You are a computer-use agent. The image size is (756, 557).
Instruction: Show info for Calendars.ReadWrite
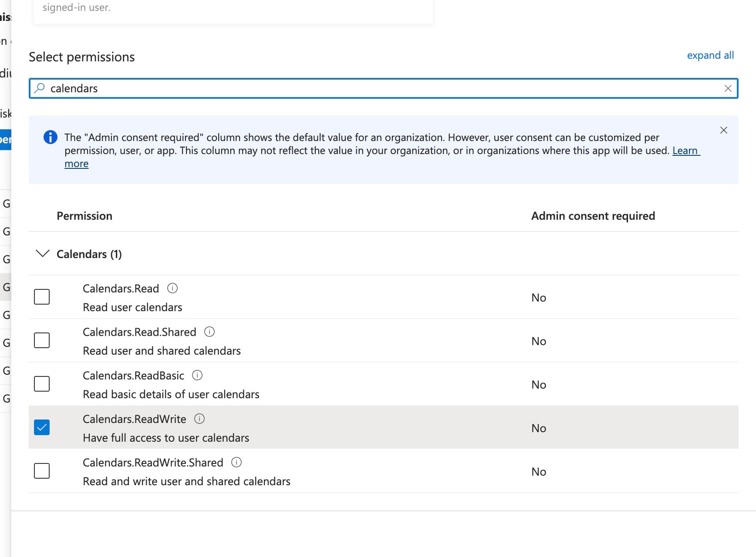(x=199, y=419)
